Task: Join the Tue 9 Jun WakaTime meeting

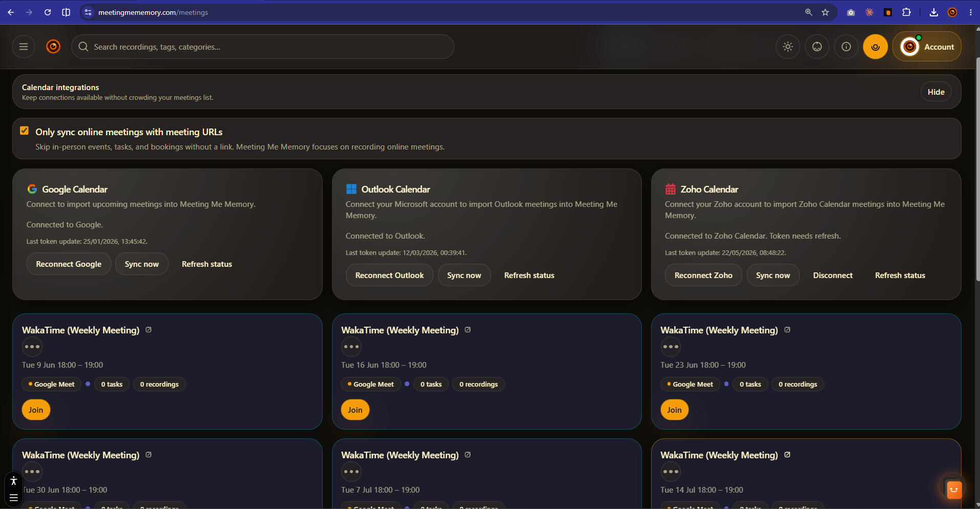Action: pyautogui.click(x=36, y=410)
